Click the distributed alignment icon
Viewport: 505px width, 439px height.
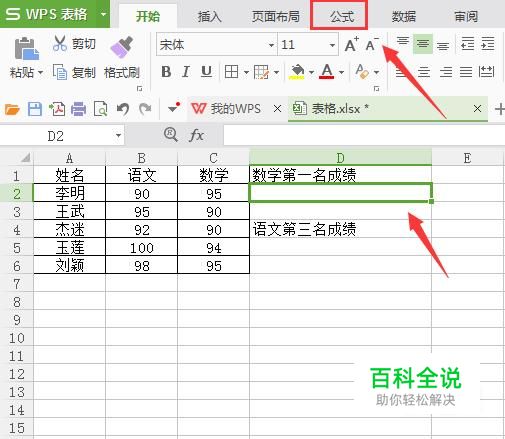coord(486,71)
